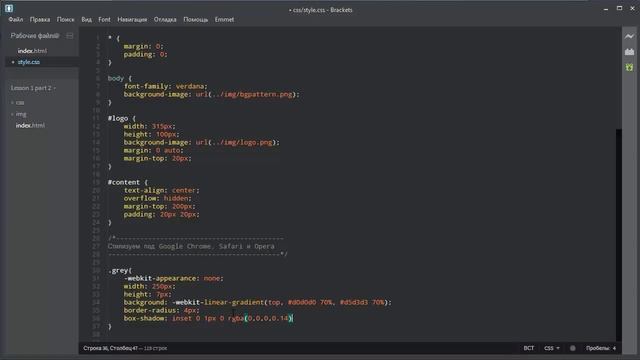Click the overflow: hidden line
This screenshot has height=360, width=640.
pos(158,198)
